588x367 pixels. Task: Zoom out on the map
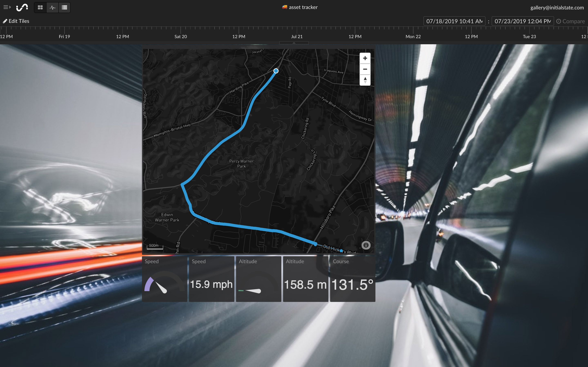tap(365, 69)
